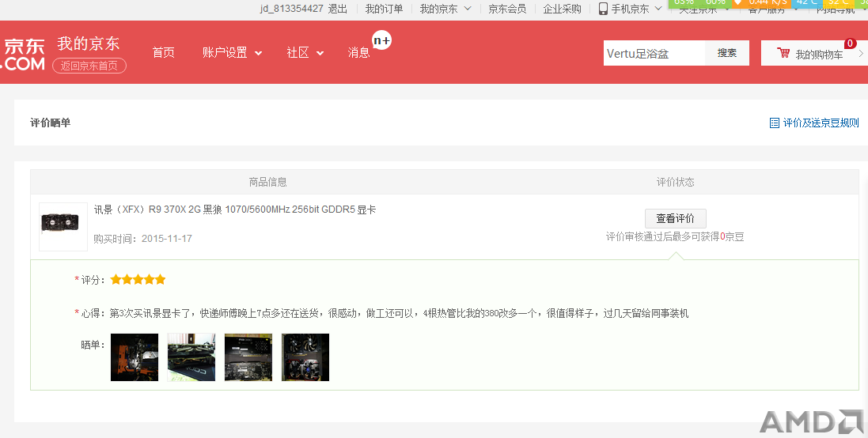This screenshot has height=438, width=868.
Task: Open the shopping cart icon
Action: [783, 53]
